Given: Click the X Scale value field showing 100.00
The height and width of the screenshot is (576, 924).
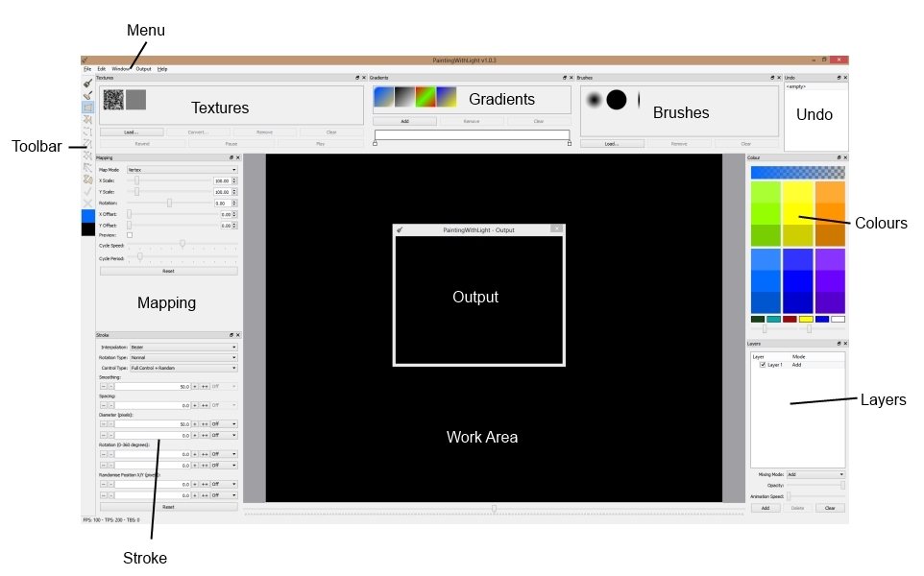Looking at the screenshot, I should (x=222, y=180).
